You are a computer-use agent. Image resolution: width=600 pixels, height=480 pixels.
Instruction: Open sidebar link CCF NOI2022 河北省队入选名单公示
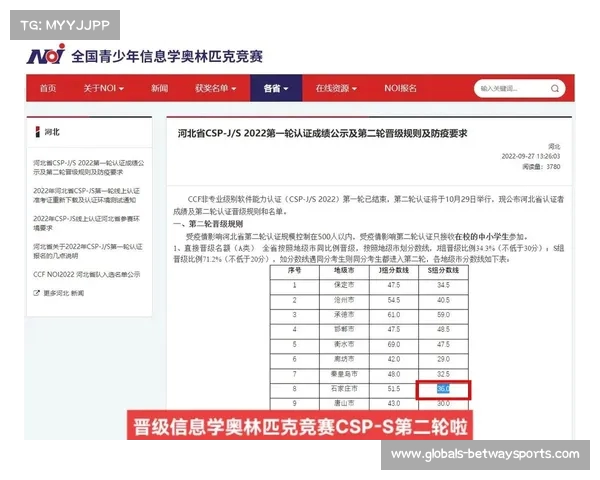pos(86,274)
